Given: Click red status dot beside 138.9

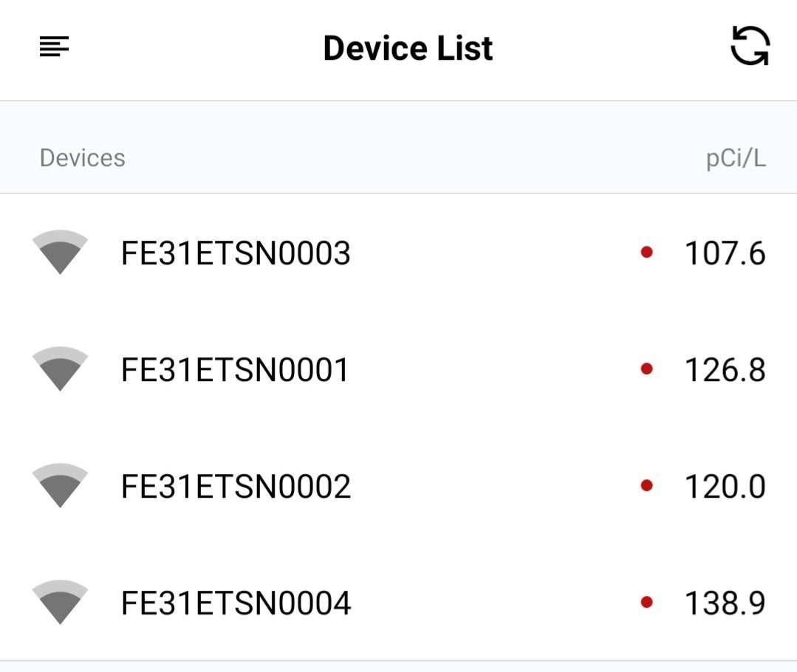Looking at the screenshot, I should [x=646, y=603].
